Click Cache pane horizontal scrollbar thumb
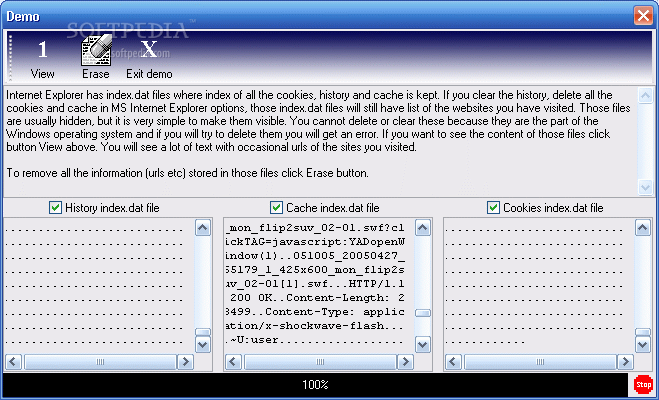The image size is (659, 400). tap(320, 362)
